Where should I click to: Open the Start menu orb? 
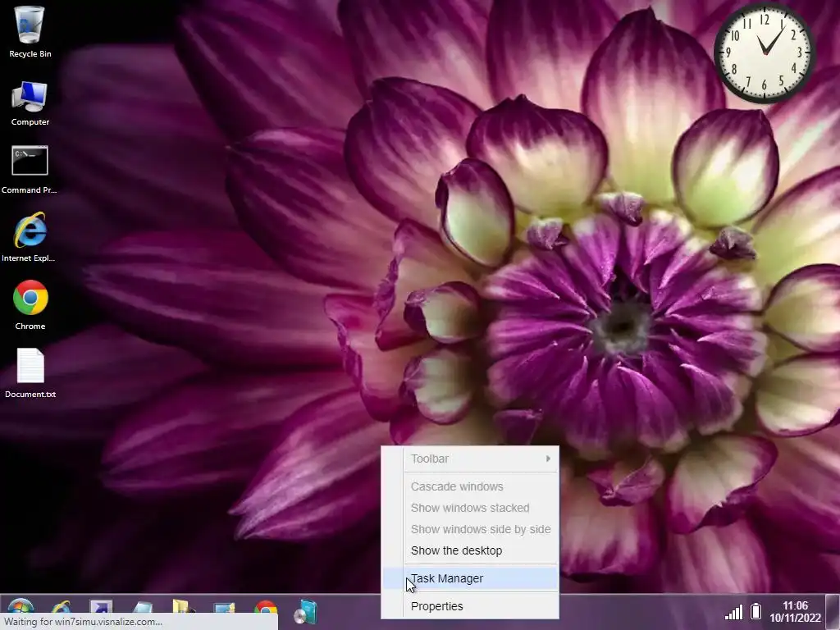click(x=21, y=608)
